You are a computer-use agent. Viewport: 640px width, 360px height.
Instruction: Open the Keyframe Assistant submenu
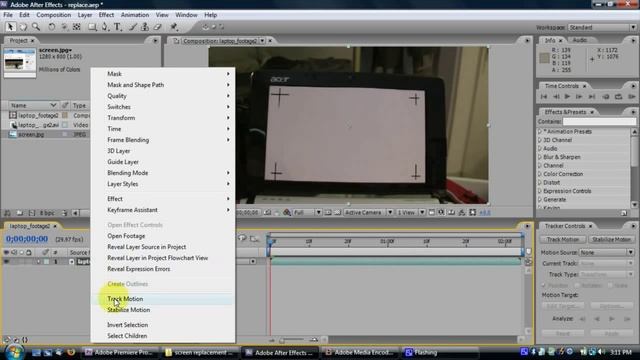[163, 210]
